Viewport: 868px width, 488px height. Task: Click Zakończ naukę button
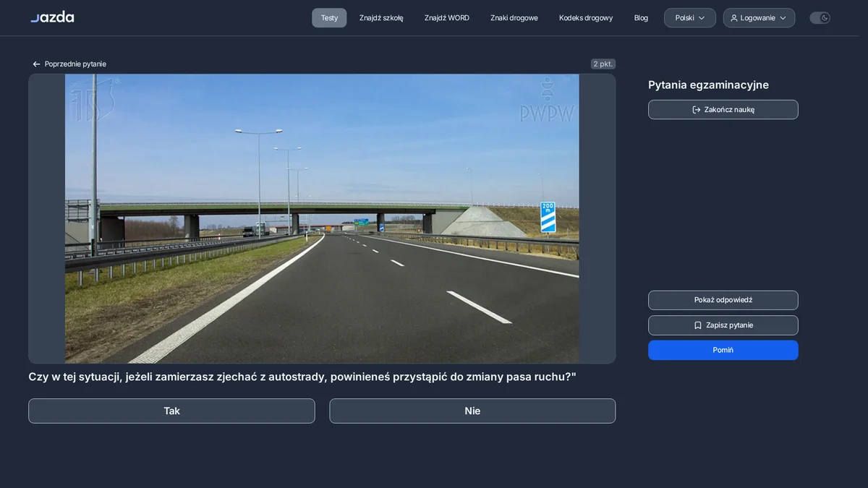[723, 110]
